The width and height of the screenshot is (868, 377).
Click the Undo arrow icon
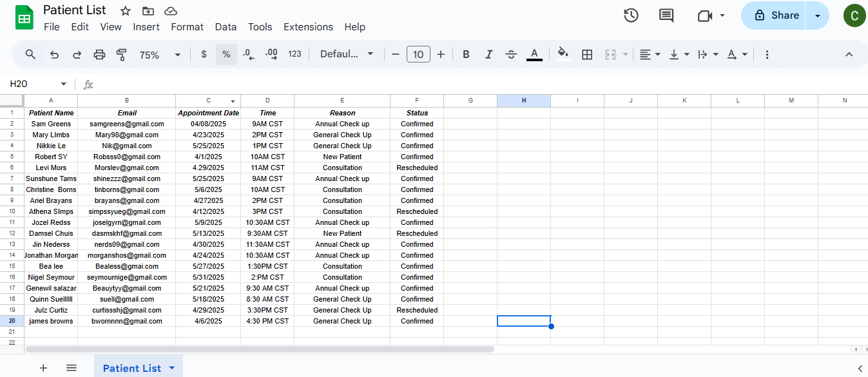pos(54,55)
